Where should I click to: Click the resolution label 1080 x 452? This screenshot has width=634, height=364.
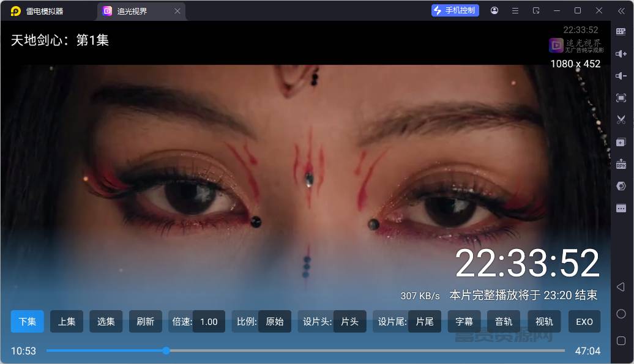point(575,64)
